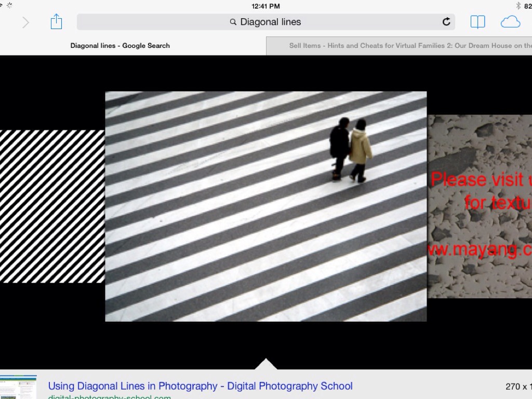The image size is (532, 399).
Task: Switch to 'Diagonal lines - Google Search' tab
Action: pyautogui.click(x=120, y=46)
